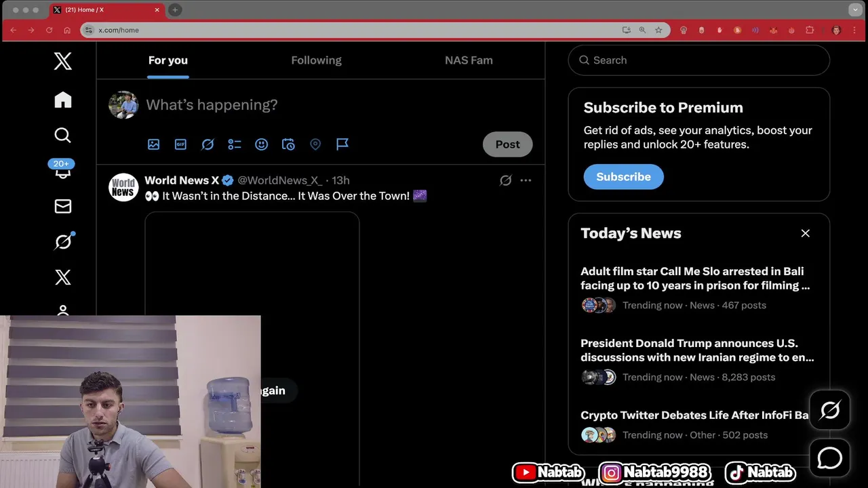Switch to the For you tab
This screenshot has width=868, height=488.
168,60
